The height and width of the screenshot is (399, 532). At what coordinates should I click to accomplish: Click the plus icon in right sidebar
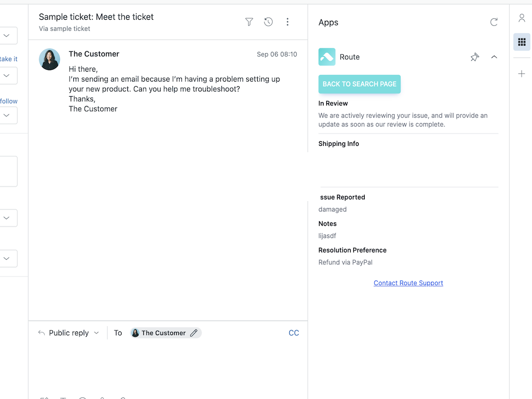[522, 74]
